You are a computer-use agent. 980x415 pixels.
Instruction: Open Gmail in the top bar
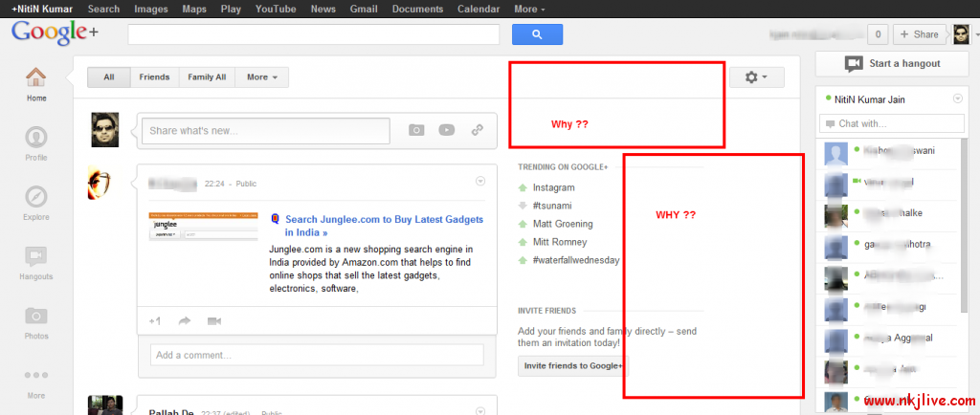(364, 9)
